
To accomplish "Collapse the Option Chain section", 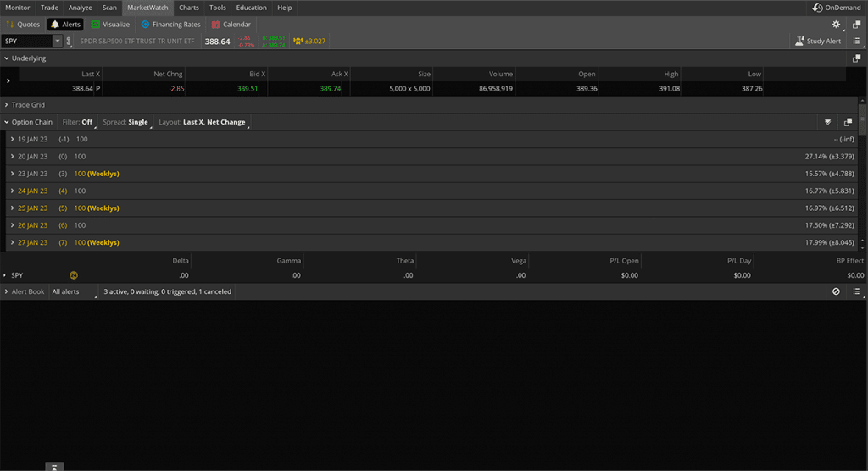I will (x=7, y=122).
